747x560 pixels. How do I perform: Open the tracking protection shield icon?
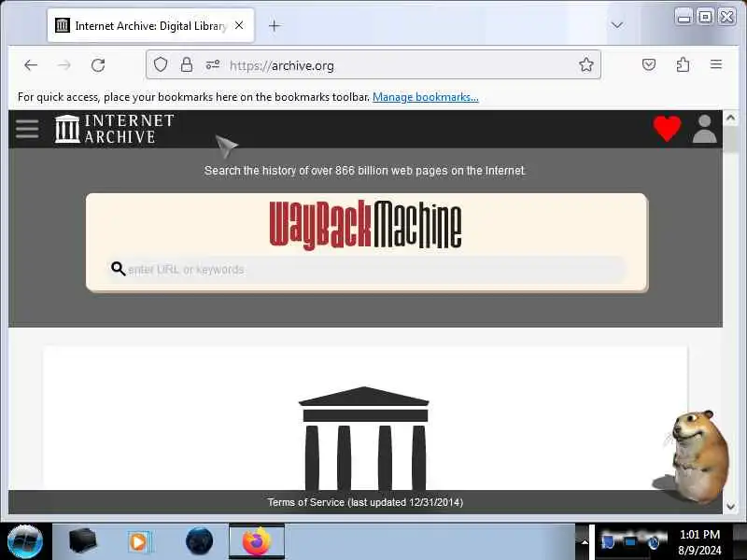click(x=161, y=64)
